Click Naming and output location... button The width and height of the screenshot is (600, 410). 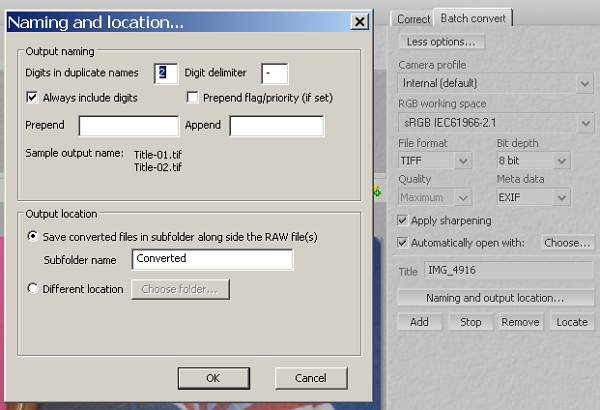(496, 298)
